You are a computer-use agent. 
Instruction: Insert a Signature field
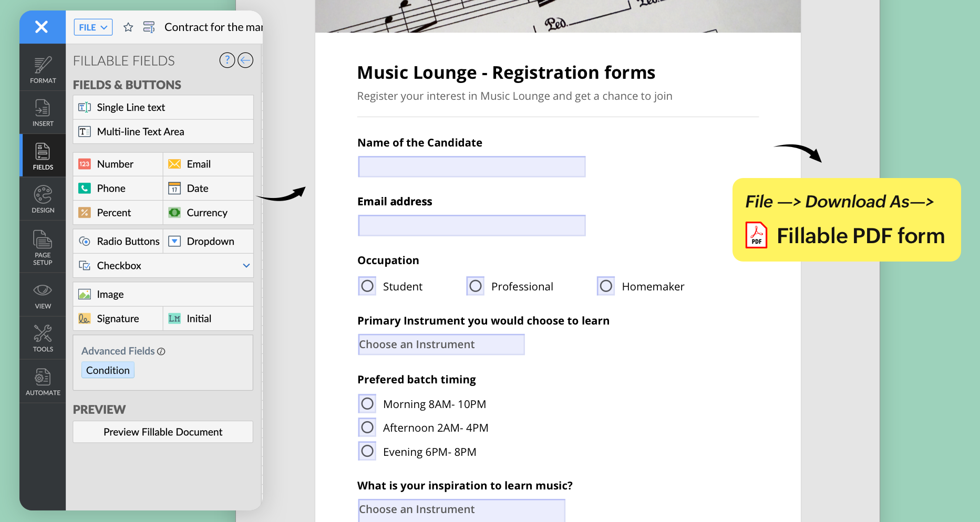pos(118,319)
